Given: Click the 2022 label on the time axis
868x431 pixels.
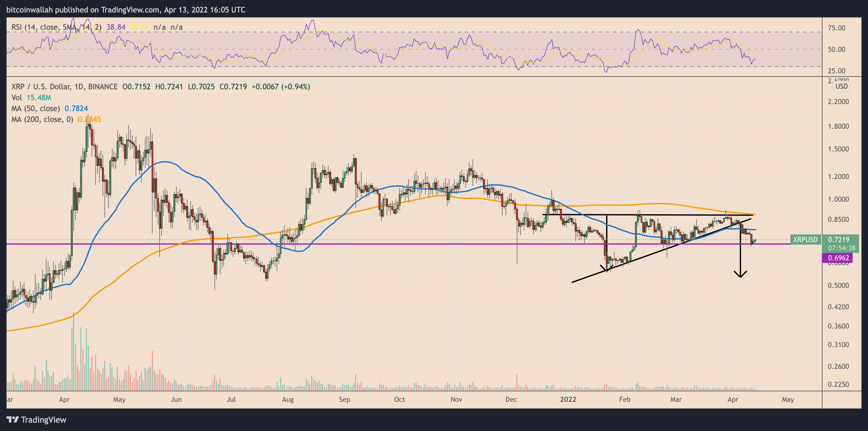Looking at the screenshot, I should 569,399.
